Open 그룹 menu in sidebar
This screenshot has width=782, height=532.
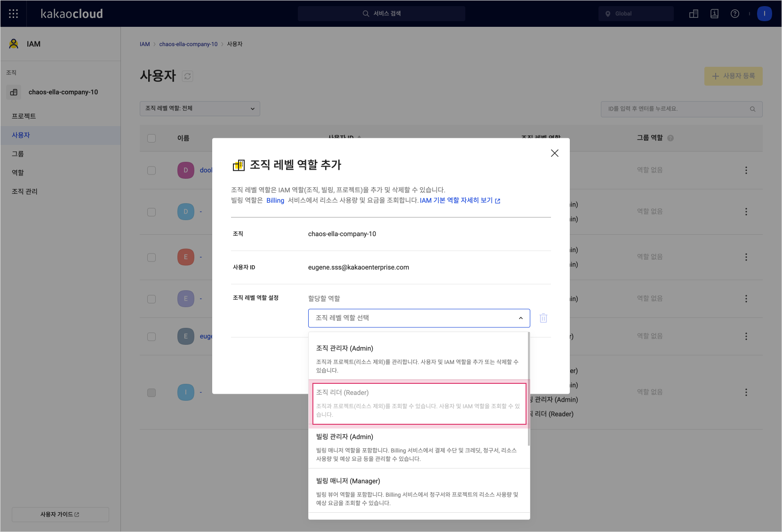point(60,154)
